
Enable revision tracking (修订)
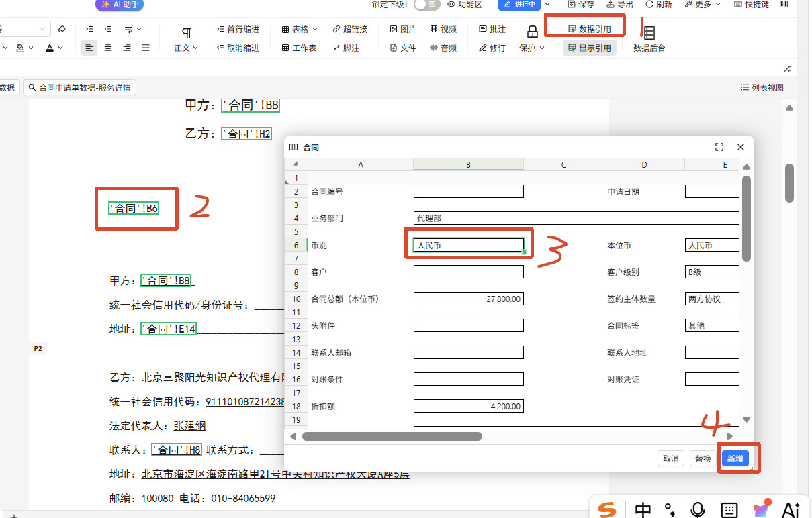[x=492, y=48]
